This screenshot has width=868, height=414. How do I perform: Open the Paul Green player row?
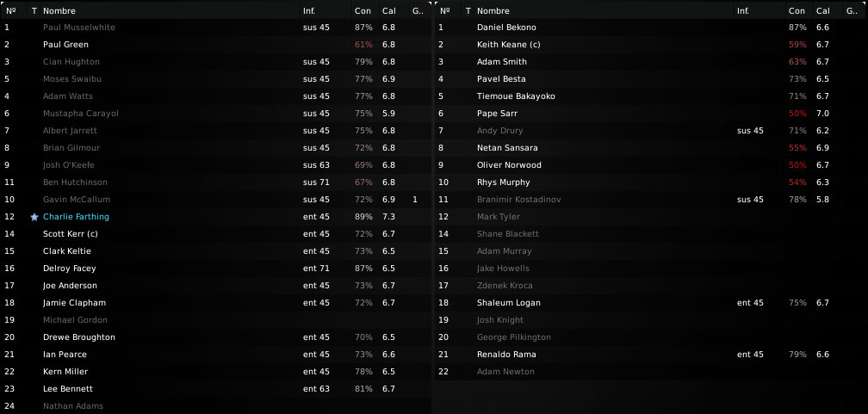tap(216, 44)
